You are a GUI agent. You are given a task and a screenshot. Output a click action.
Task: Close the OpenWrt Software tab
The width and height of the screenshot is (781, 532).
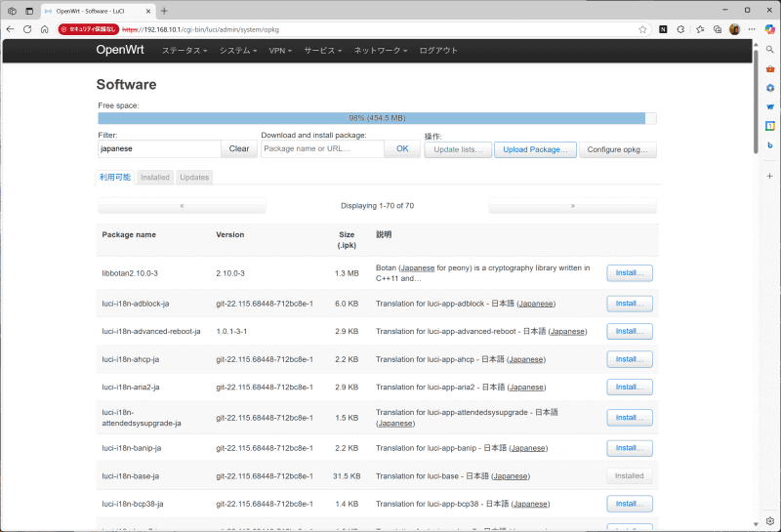coord(148,11)
